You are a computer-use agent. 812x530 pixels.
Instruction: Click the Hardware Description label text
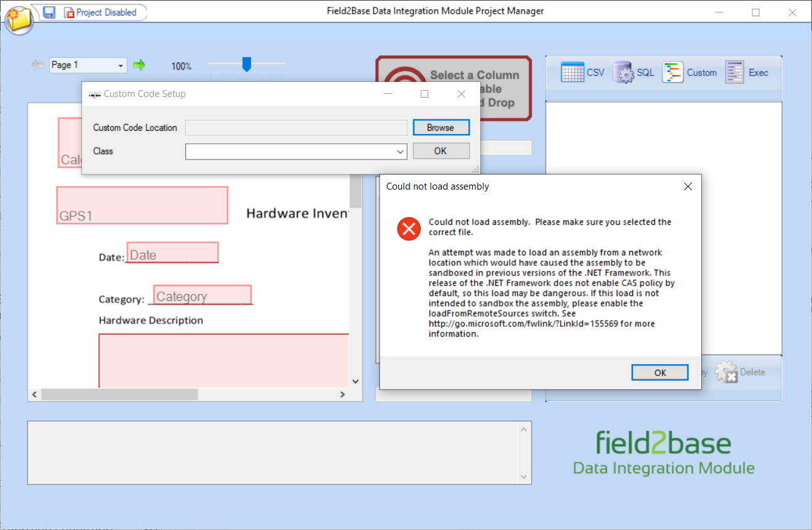point(151,320)
